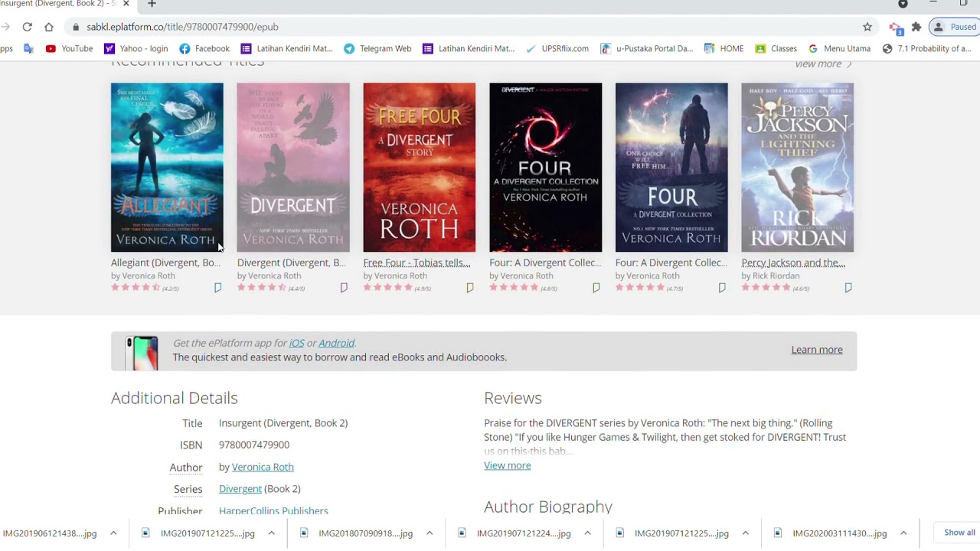Select the ISBN value 9780007479900
The width and height of the screenshot is (980, 551).
click(254, 445)
